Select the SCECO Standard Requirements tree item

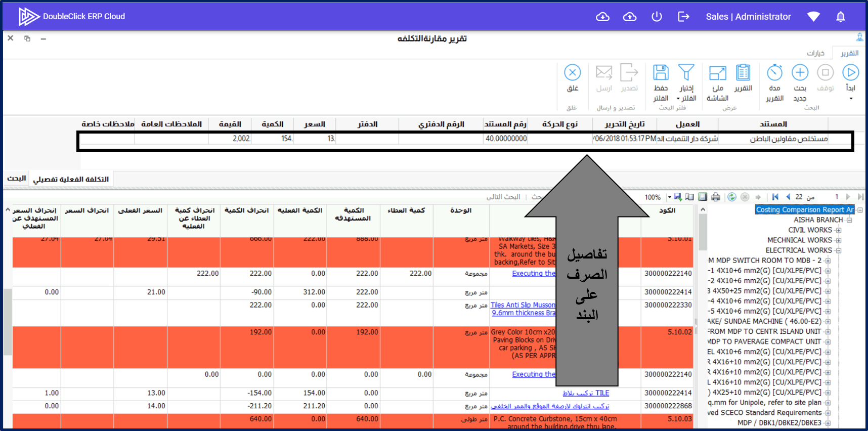click(x=764, y=412)
